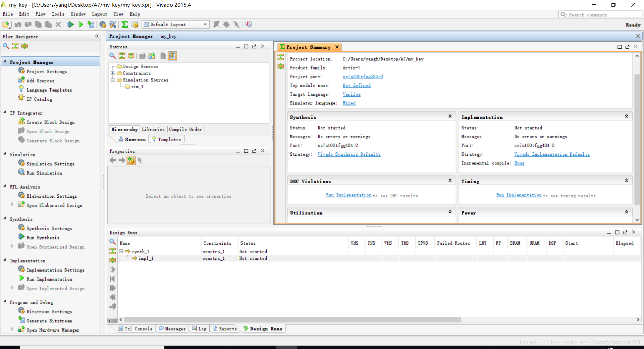Expand the Constraints folder in Sources

coord(113,73)
